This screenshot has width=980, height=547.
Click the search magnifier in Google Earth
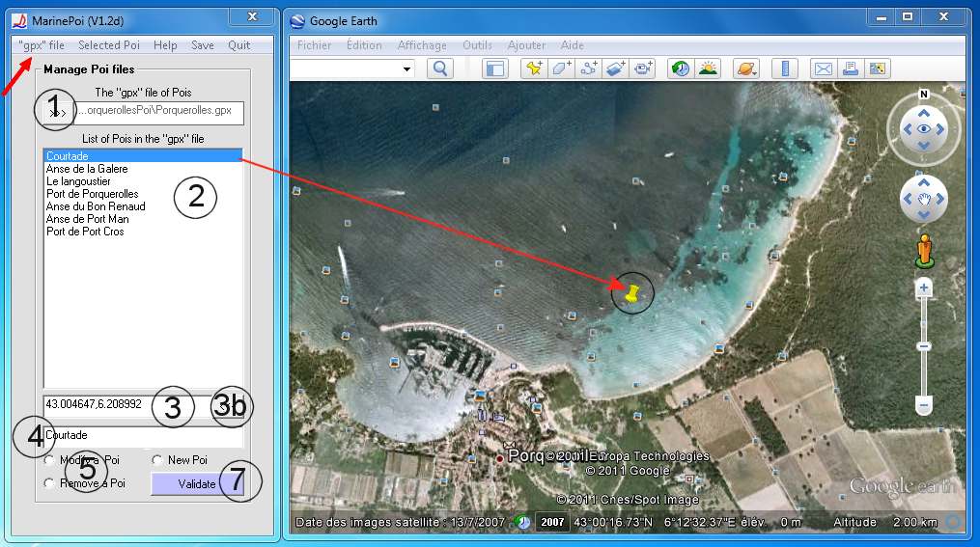click(440, 68)
